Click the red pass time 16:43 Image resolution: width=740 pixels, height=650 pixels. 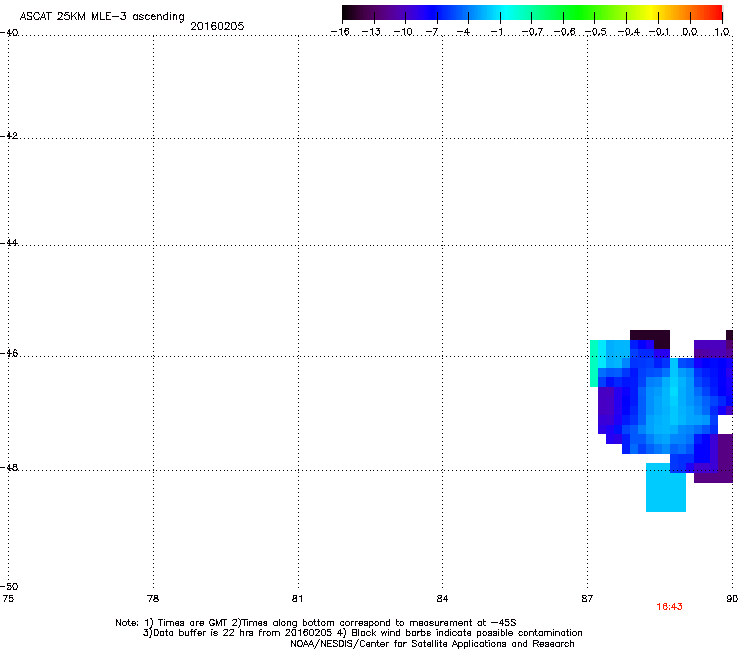coord(669,607)
